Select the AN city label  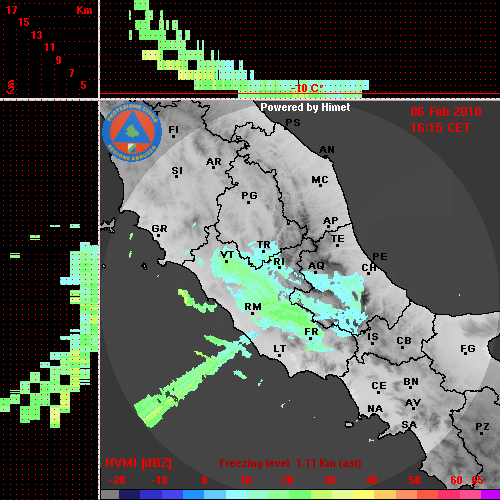327,150
